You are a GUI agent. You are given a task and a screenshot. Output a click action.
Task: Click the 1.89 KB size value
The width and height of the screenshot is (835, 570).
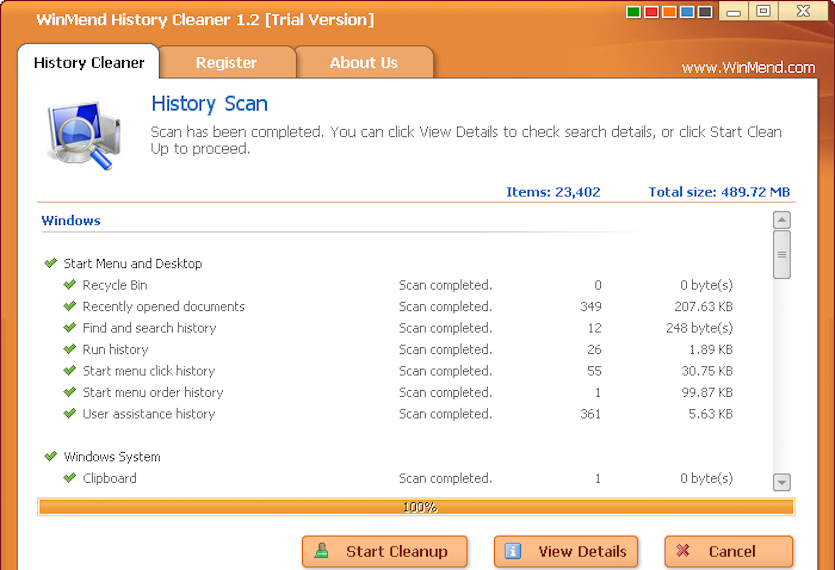pos(710,349)
